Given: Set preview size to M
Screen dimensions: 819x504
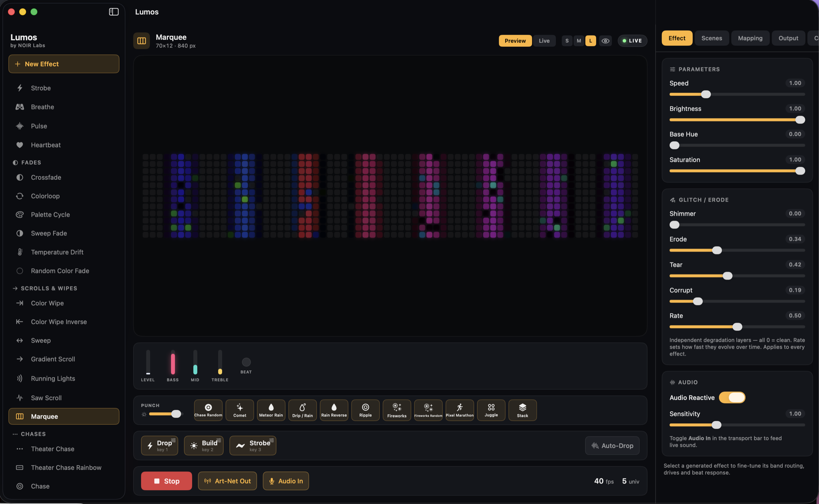Looking at the screenshot, I should click(579, 41).
